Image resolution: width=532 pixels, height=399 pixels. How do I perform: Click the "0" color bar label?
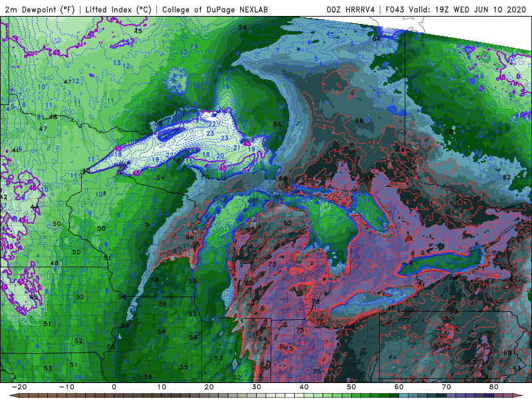(114, 387)
